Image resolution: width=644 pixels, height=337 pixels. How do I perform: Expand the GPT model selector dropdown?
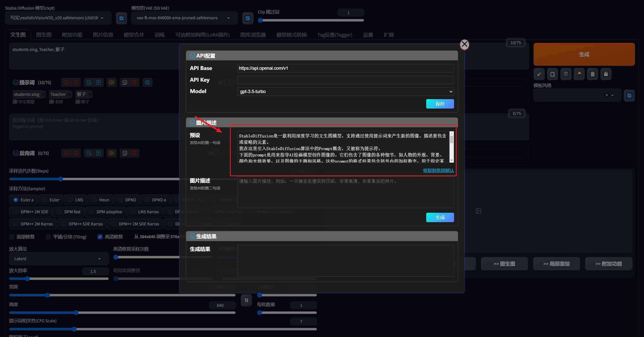(x=345, y=91)
